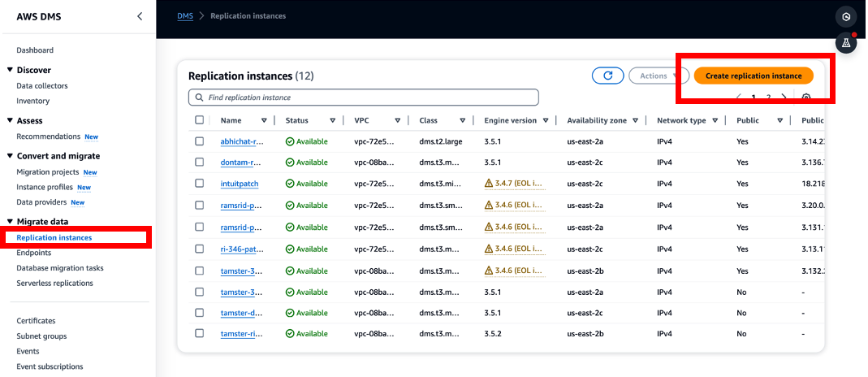Click the EOL warning icon in ri-346-pat row

click(x=488, y=249)
